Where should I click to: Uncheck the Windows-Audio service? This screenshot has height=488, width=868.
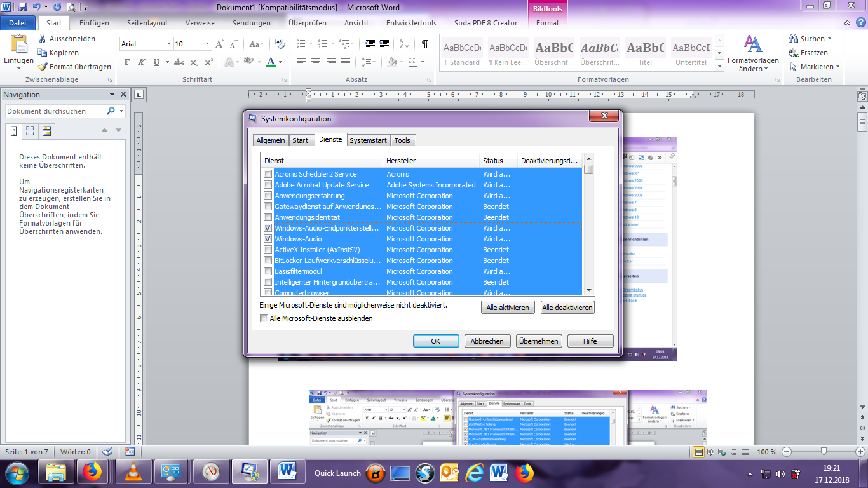pyautogui.click(x=268, y=239)
